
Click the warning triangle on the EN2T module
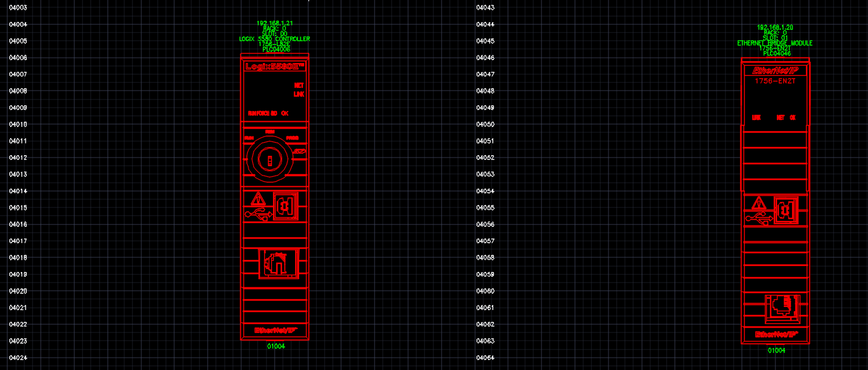click(759, 202)
